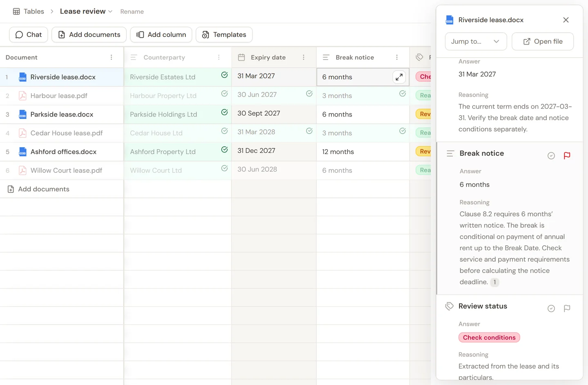The width and height of the screenshot is (588, 385).
Task: Open Expiry date column options menu
Action: [304, 58]
